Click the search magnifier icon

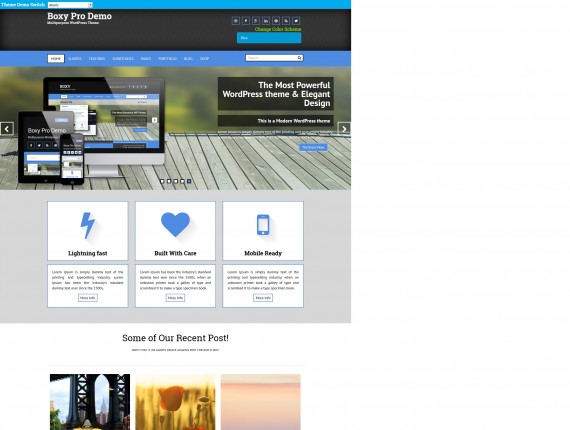pyautogui.click(x=300, y=58)
